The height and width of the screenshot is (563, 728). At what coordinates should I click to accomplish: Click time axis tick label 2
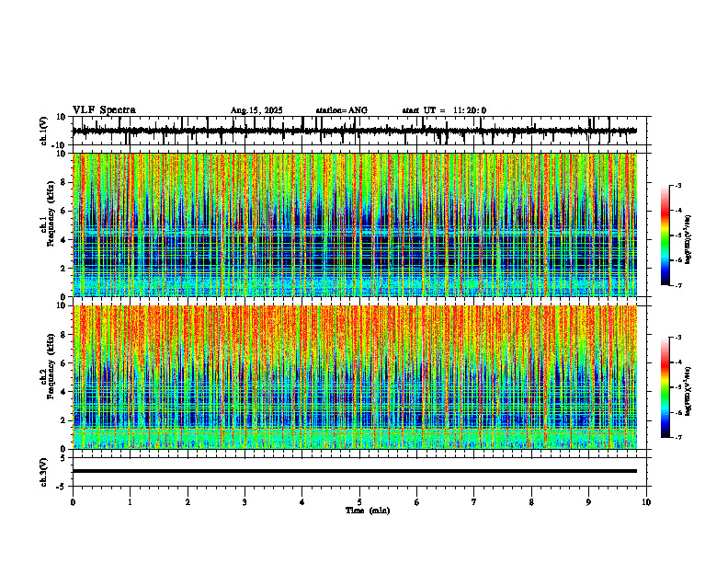pyautogui.click(x=188, y=502)
